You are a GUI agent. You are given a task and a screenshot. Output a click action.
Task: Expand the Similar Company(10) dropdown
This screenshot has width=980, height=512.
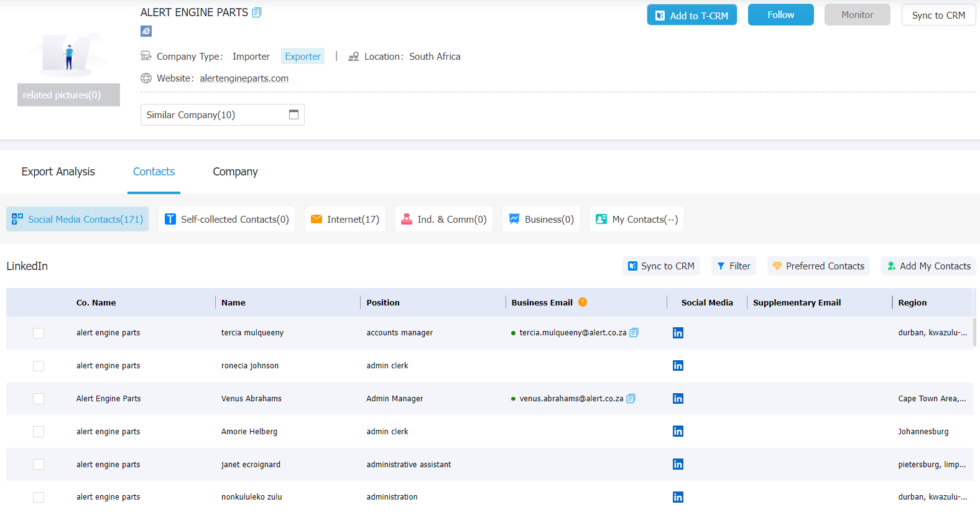tap(223, 115)
